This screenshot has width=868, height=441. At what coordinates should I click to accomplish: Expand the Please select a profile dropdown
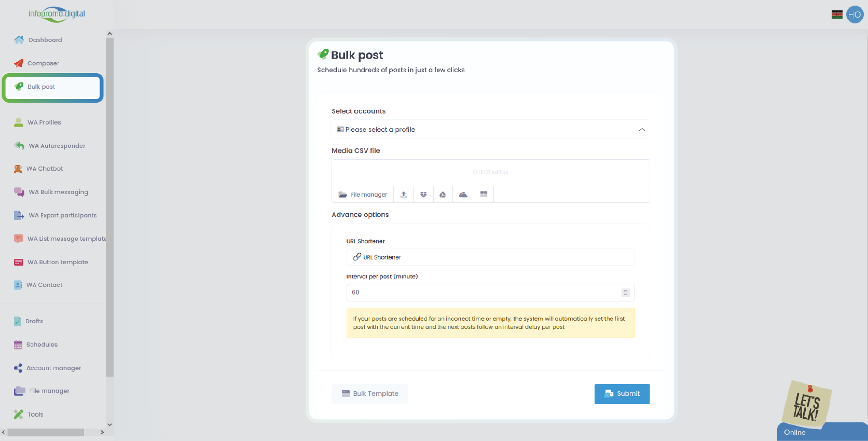click(x=490, y=130)
